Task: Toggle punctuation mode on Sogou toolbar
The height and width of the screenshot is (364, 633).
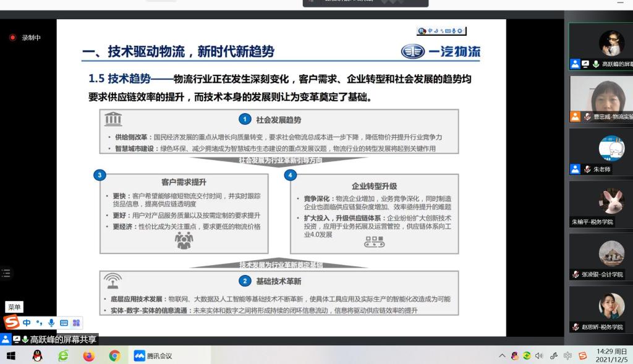Action: click(x=39, y=323)
